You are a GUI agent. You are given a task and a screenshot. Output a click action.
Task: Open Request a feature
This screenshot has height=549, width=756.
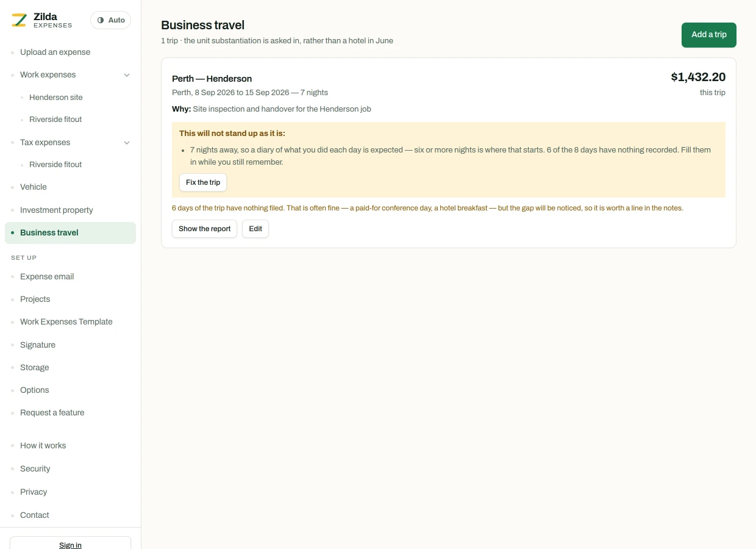pos(52,413)
